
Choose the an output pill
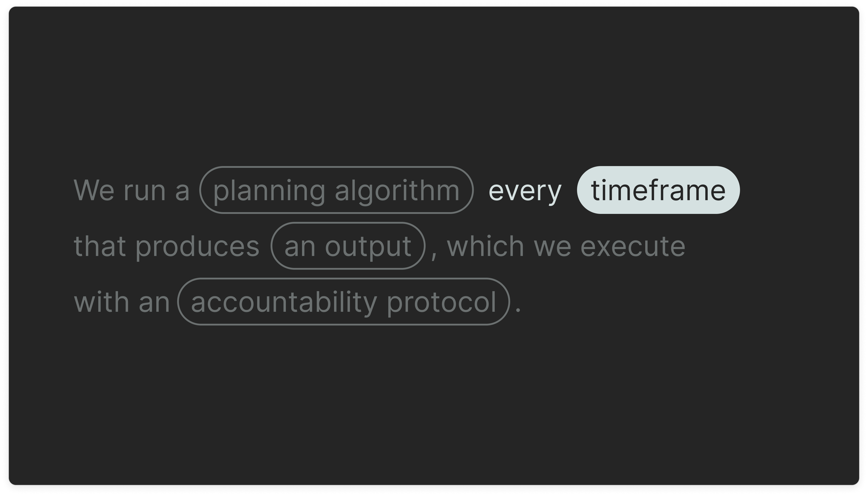(x=348, y=246)
